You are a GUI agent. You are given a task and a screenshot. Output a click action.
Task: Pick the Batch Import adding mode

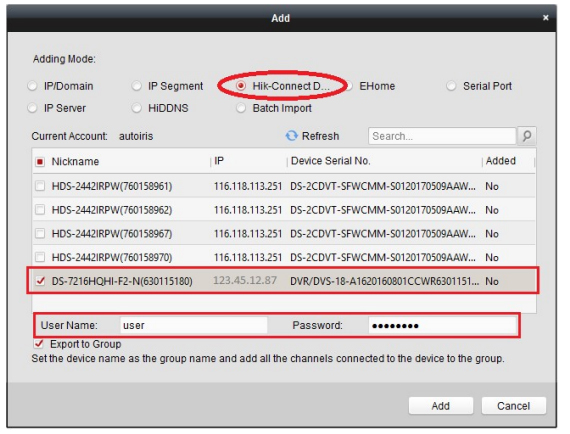pos(240,108)
